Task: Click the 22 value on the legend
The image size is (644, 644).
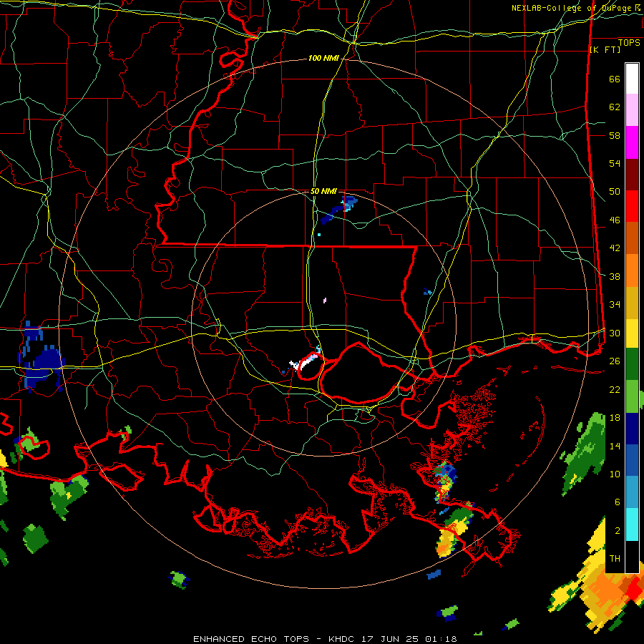Action: tap(615, 389)
